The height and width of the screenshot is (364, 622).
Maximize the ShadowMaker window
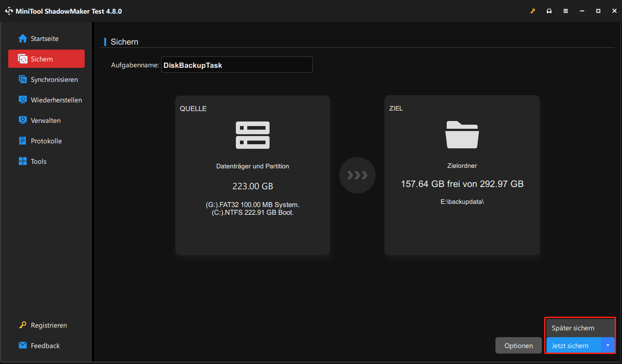coord(598,11)
